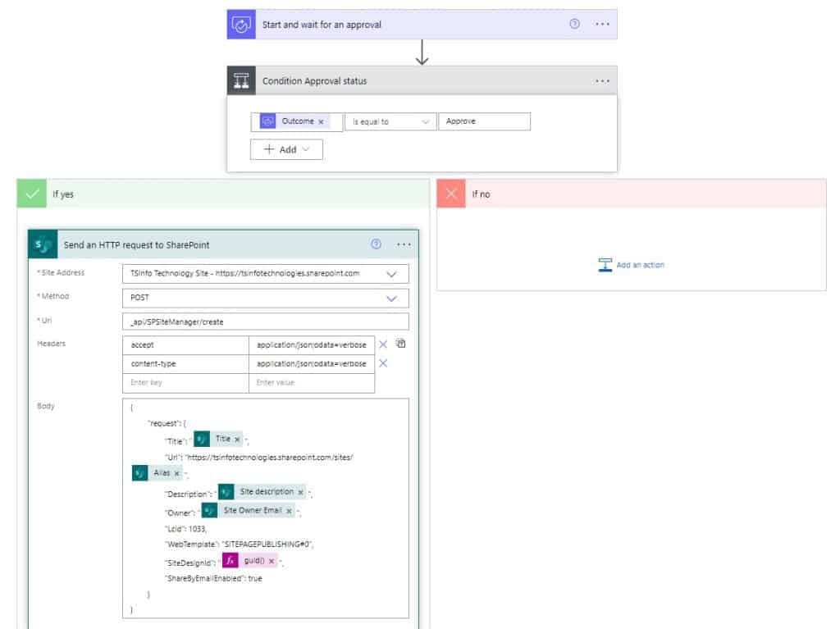Remove the Site Owner Email token

pyautogui.click(x=289, y=511)
